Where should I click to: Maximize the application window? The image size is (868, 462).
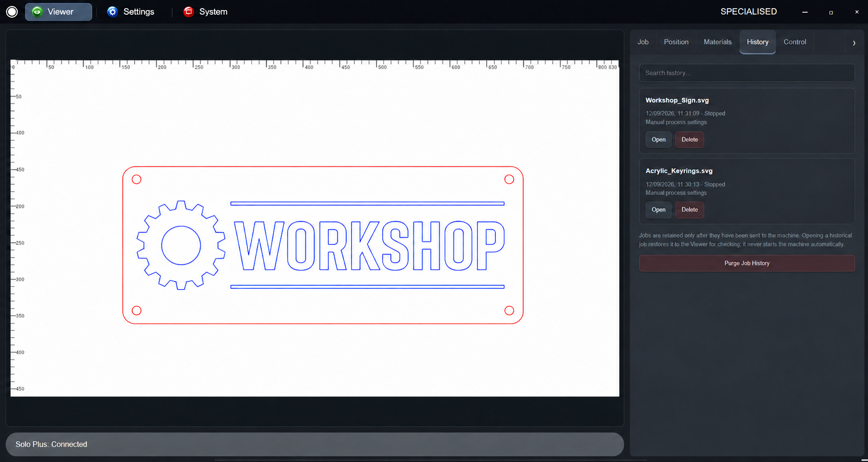(x=831, y=12)
